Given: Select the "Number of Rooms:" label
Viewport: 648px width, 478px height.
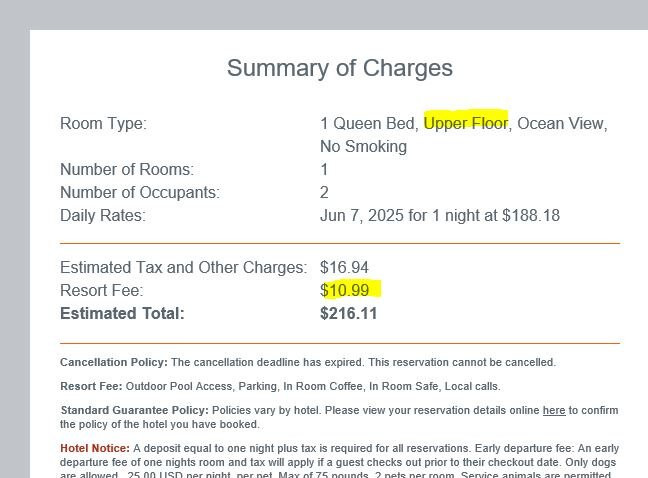Looking at the screenshot, I should (127, 169).
